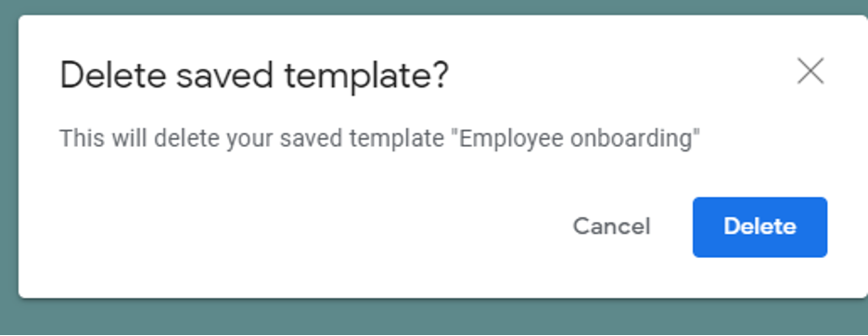Screen dimensions: 868x336
Task: Choose Cancel to keep the saved template
Action: click(x=611, y=226)
